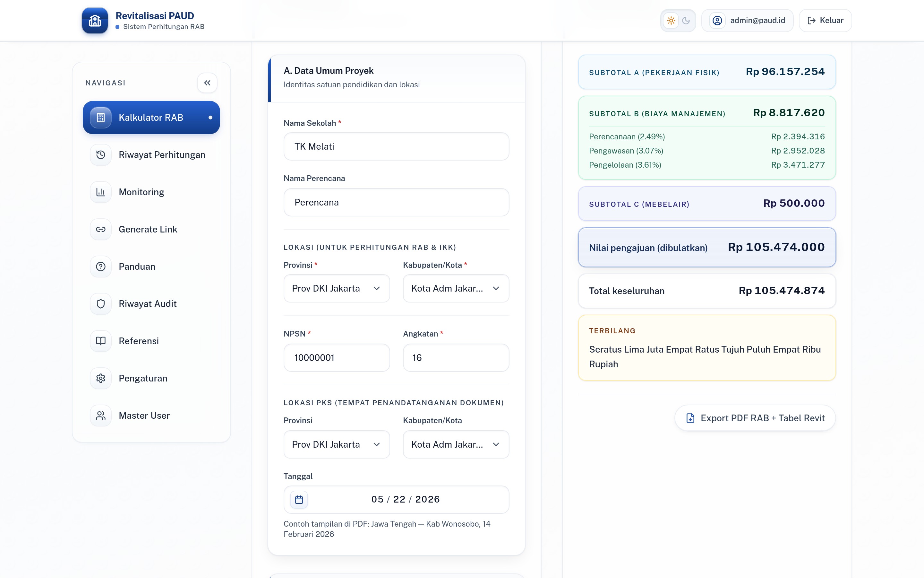
Task: Click the Tanggal date value 05/22/2026
Action: coord(406,499)
